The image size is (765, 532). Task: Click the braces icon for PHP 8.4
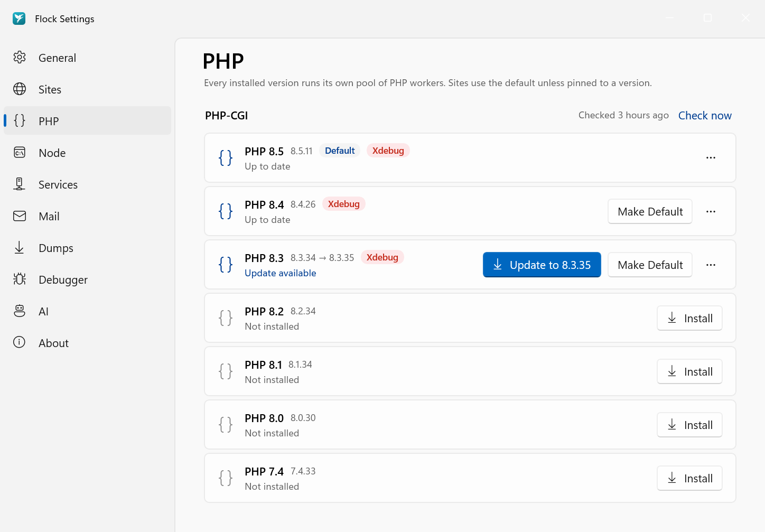coord(226,211)
